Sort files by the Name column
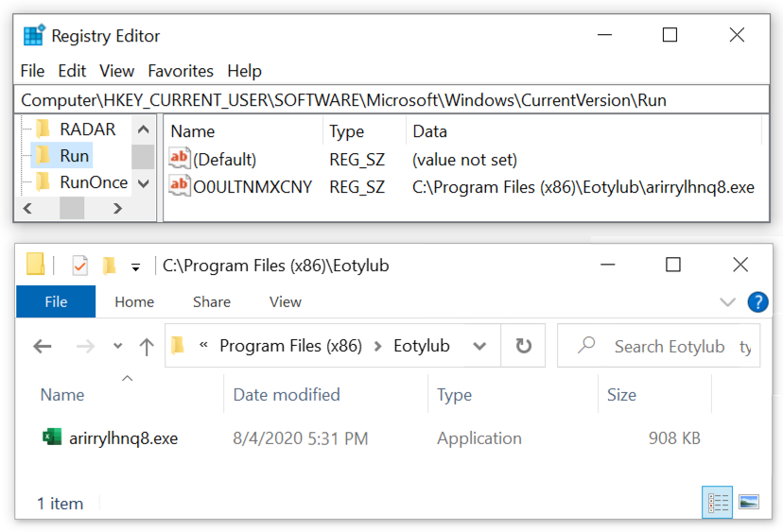This screenshot has width=783, height=532. (62, 395)
